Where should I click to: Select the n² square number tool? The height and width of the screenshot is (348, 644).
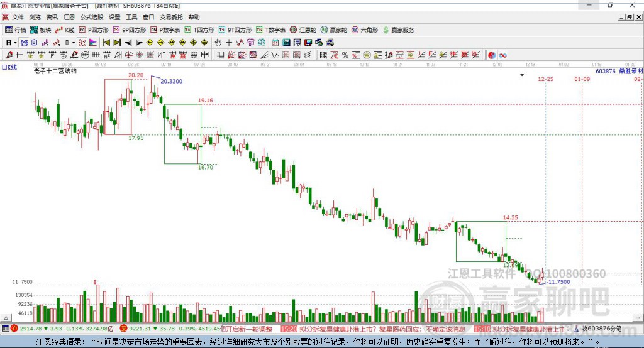click(107, 55)
